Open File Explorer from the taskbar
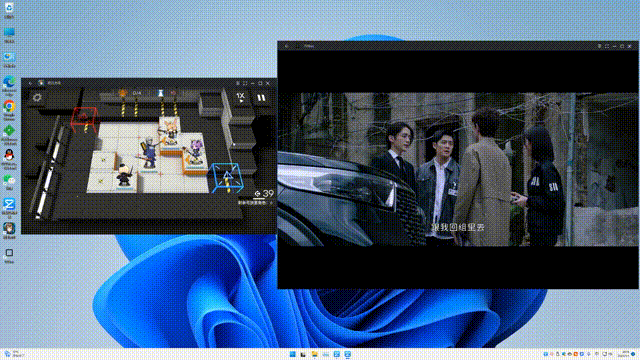640x360 pixels. (314, 354)
